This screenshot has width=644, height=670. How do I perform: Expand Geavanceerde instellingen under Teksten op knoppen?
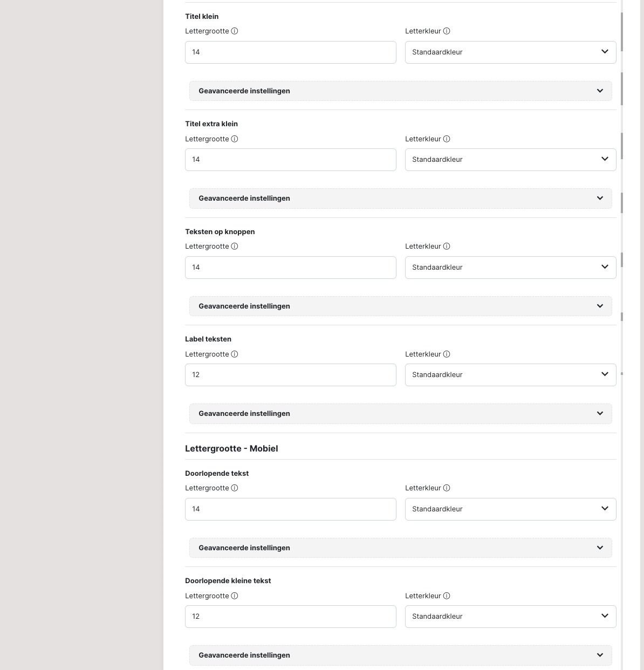click(x=400, y=306)
